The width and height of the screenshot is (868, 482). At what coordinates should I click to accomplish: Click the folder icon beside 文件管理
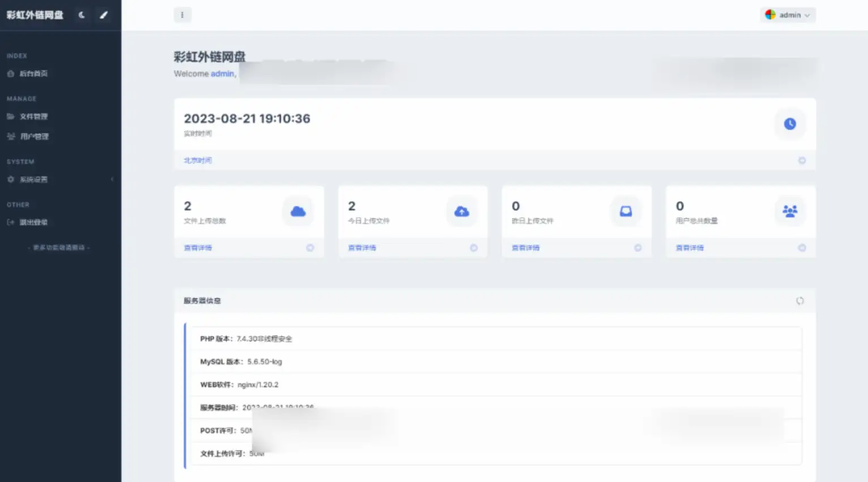(11, 117)
